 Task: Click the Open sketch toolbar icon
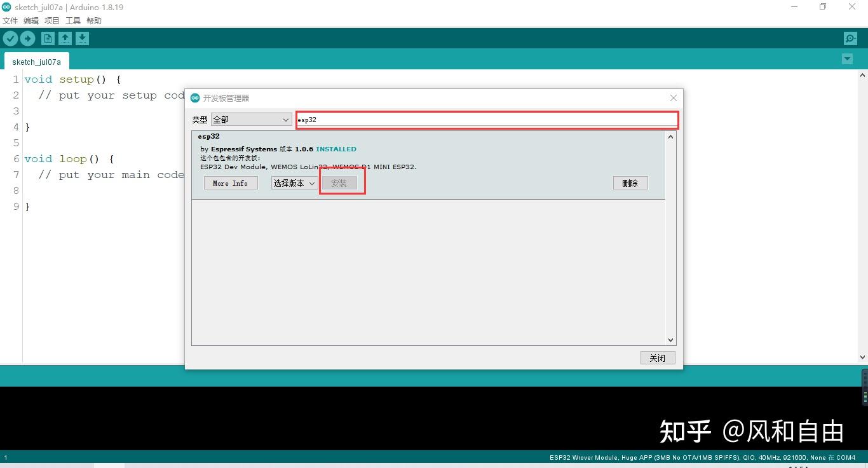65,38
